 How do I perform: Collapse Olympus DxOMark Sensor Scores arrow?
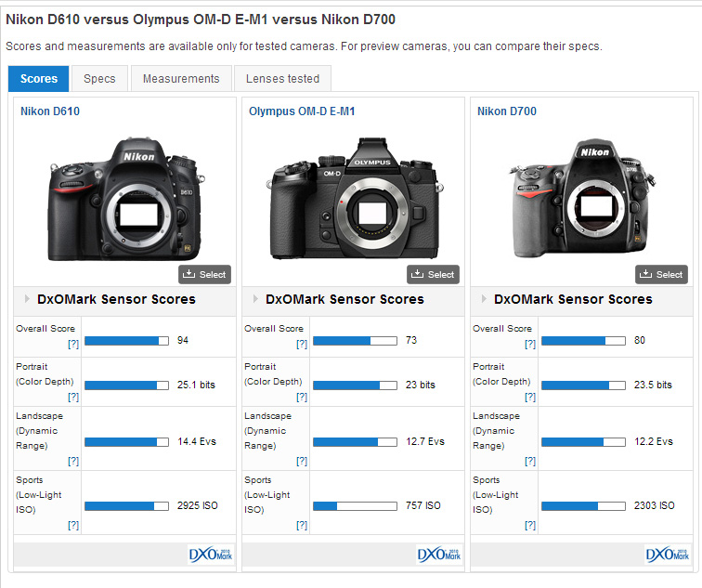(254, 299)
